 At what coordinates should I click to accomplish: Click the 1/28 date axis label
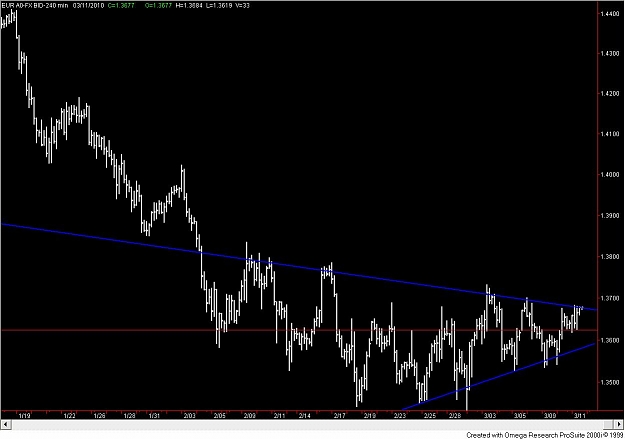tap(130, 415)
